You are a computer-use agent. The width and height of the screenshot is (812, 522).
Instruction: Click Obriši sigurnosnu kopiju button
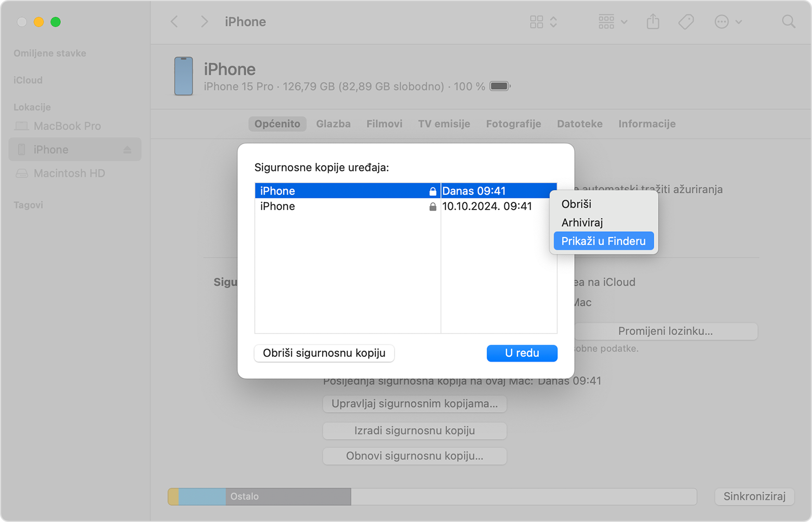tap(324, 353)
